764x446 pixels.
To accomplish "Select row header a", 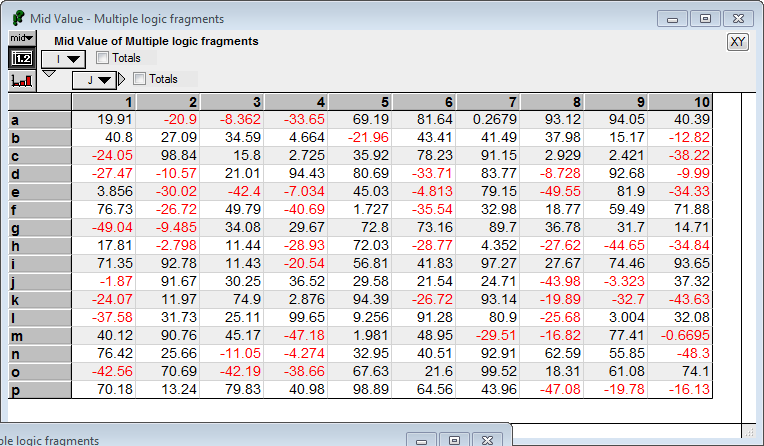I will (40, 120).
